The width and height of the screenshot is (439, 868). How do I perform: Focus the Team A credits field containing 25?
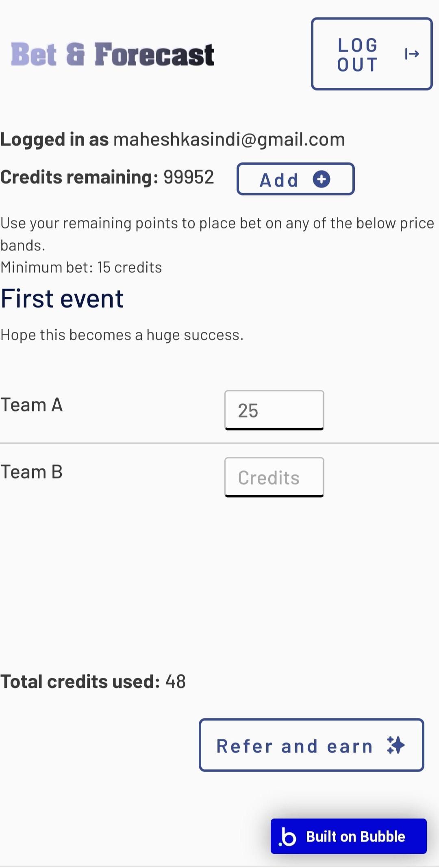pos(274,410)
